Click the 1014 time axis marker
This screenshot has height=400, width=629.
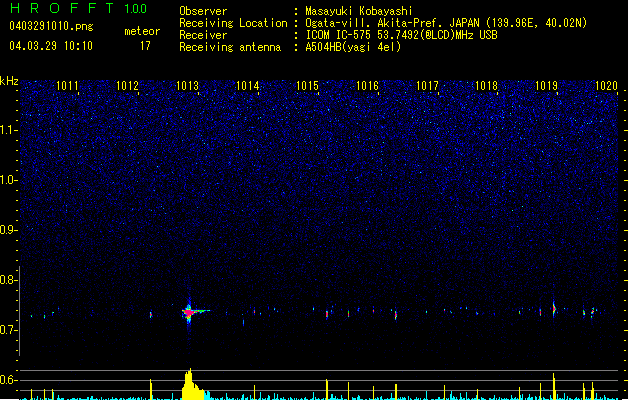pos(248,86)
